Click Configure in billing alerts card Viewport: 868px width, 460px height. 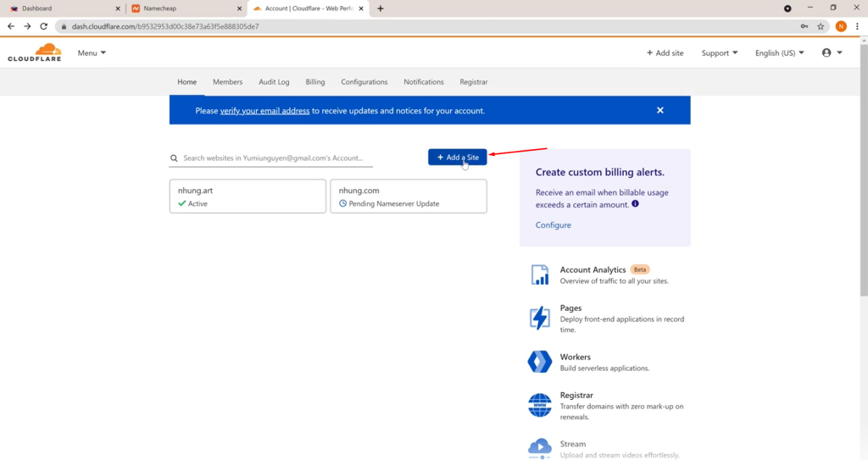coord(553,224)
